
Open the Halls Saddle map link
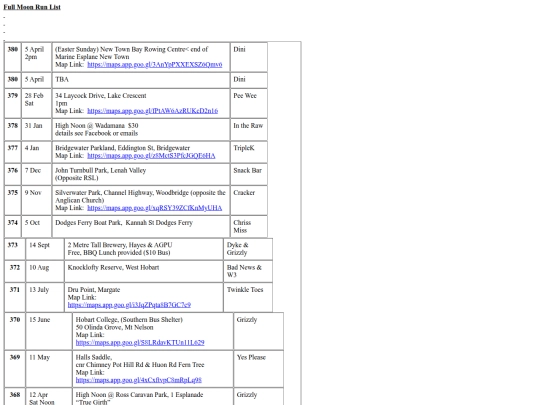[138, 380]
